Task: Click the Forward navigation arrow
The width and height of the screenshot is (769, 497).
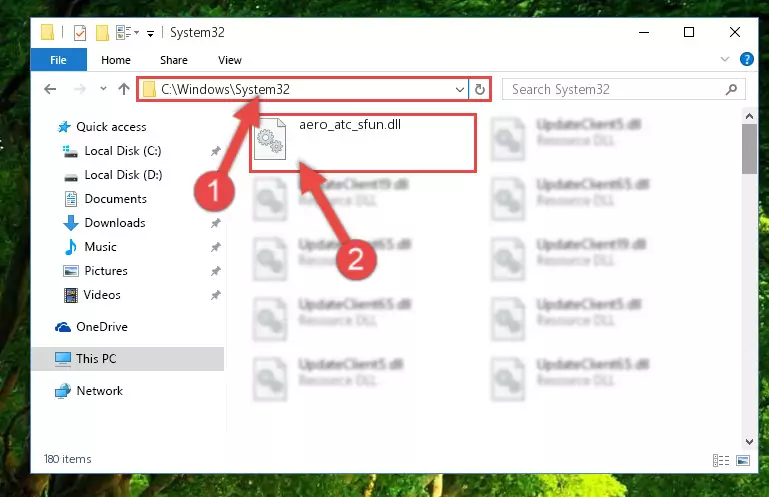Action: click(79, 89)
